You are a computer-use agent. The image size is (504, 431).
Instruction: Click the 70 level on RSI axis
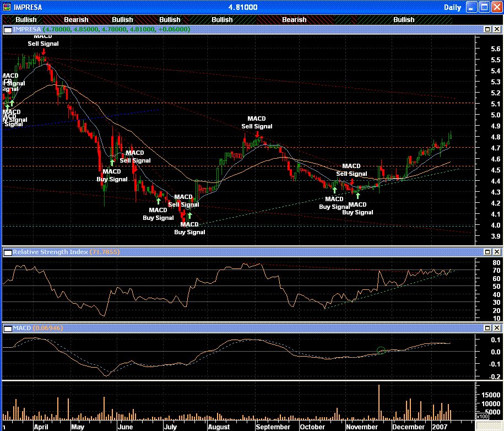(x=496, y=271)
